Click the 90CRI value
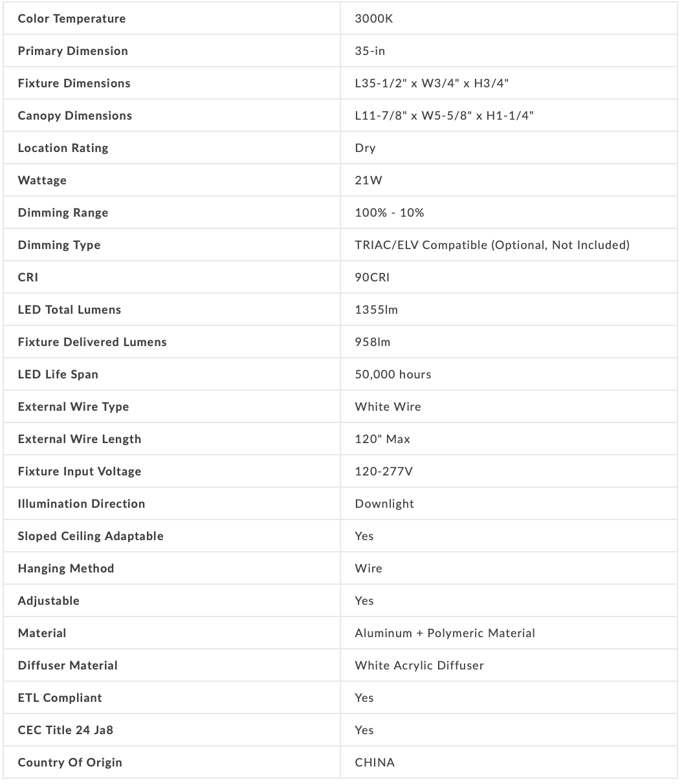The width and height of the screenshot is (682, 784). click(372, 278)
